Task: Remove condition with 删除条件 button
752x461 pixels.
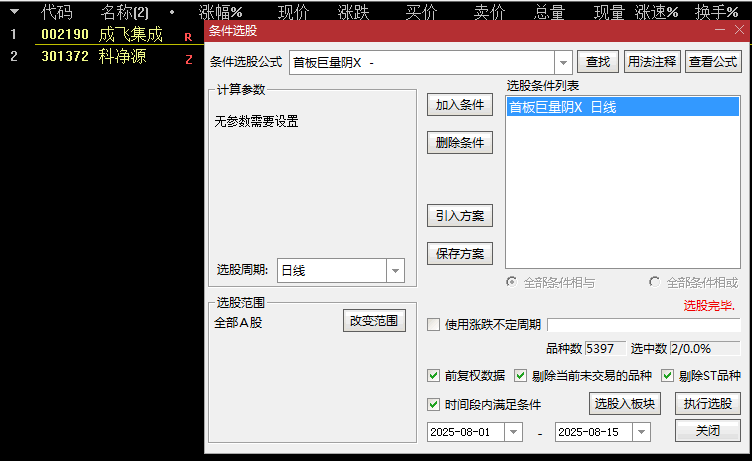Action: click(x=459, y=142)
